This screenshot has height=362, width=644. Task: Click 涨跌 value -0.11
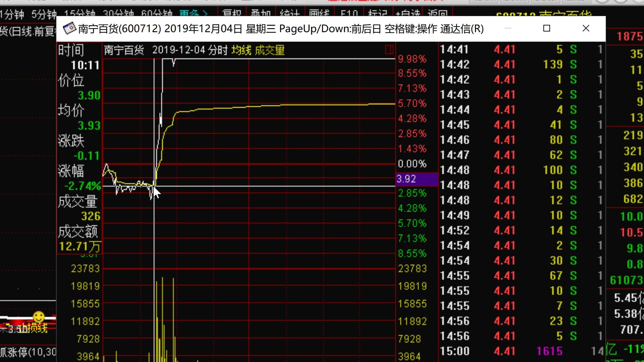coord(87,156)
